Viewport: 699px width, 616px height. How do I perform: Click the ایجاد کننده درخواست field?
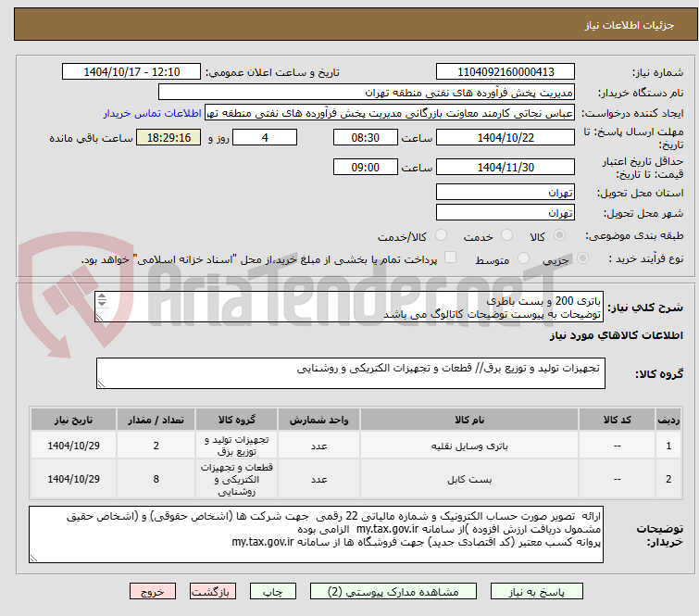pos(390,113)
